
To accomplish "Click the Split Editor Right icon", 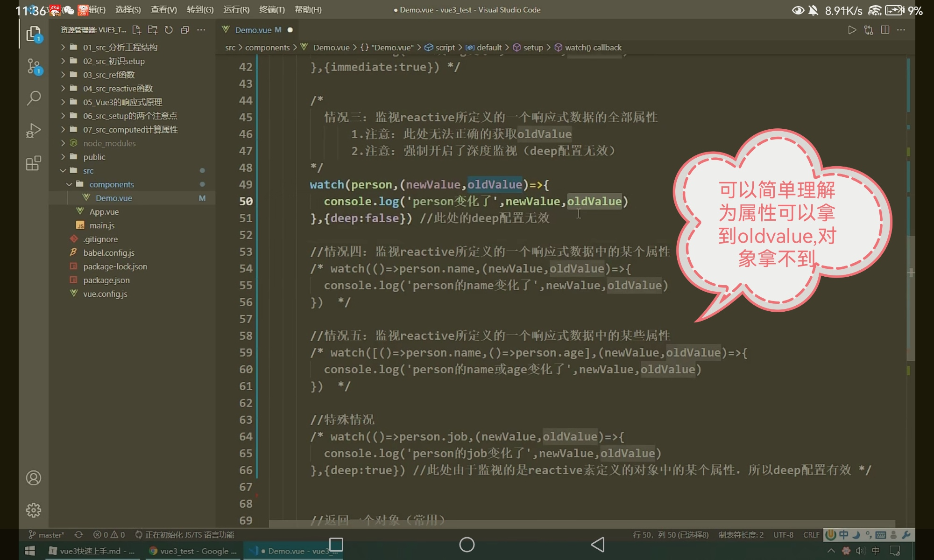I will pyautogui.click(x=885, y=30).
